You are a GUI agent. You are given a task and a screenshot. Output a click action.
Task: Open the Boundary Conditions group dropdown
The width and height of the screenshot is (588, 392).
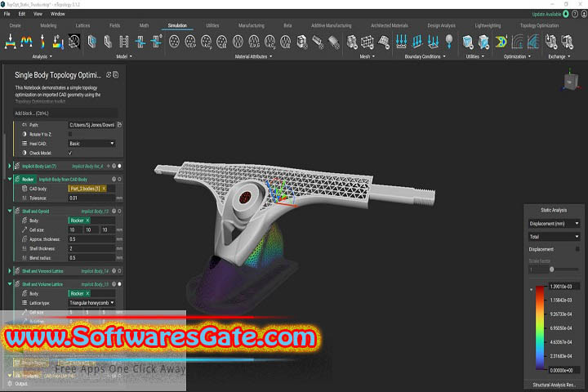point(425,56)
